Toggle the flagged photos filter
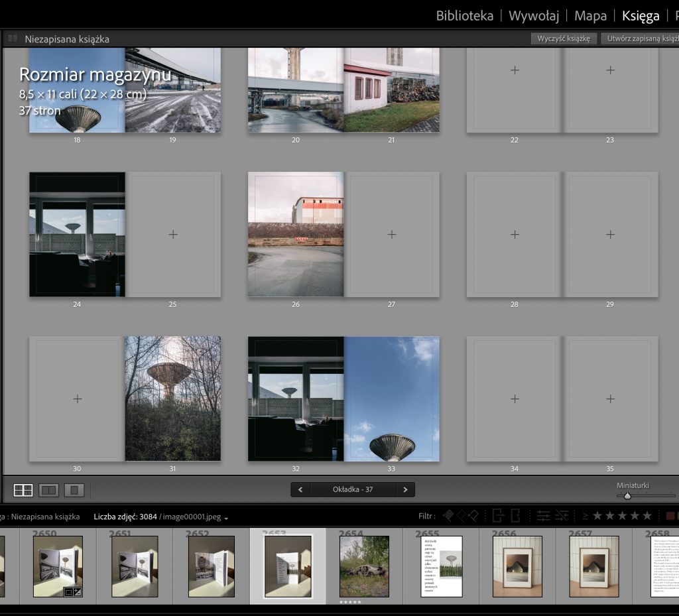This screenshot has height=616, width=679. click(448, 516)
